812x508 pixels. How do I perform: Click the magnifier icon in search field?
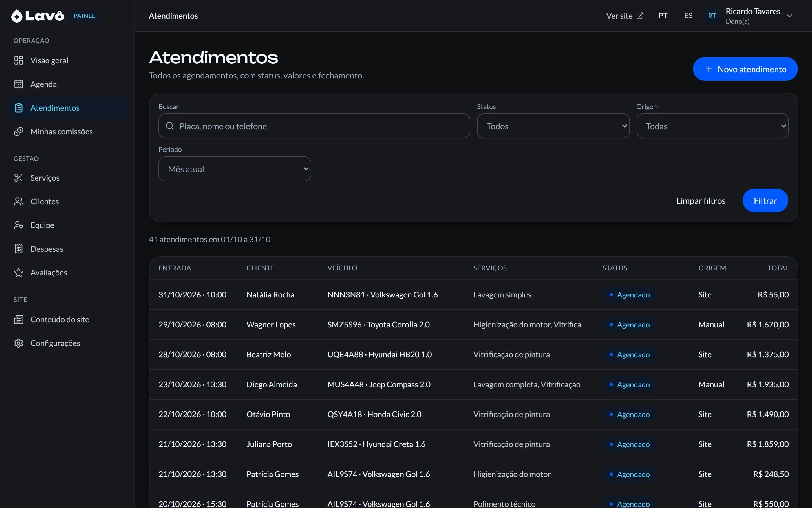pyautogui.click(x=170, y=126)
